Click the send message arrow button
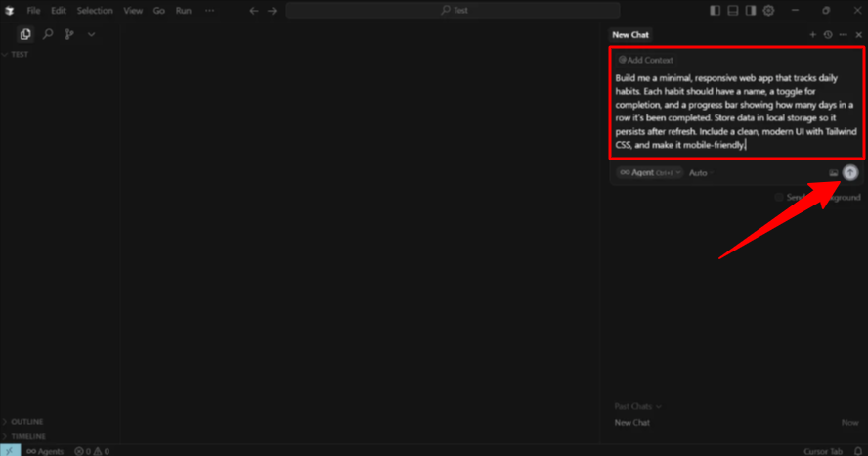The image size is (868, 456). [x=849, y=172]
